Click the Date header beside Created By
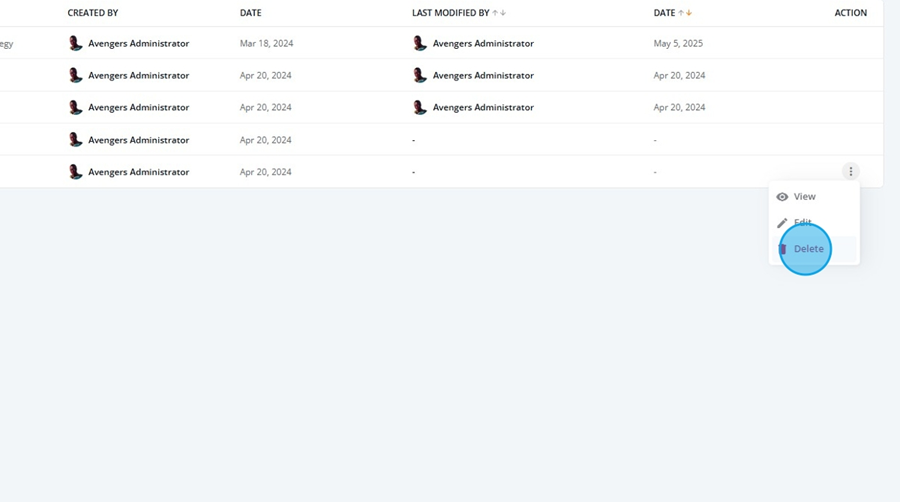The width and height of the screenshot is (900, 502). [x=251, y=13]
